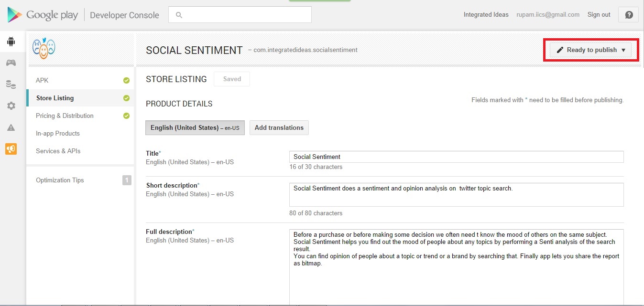Click Integrated Ideas developer name
The width and height of the screenshot is (644, 306).
tap(486, 15)
